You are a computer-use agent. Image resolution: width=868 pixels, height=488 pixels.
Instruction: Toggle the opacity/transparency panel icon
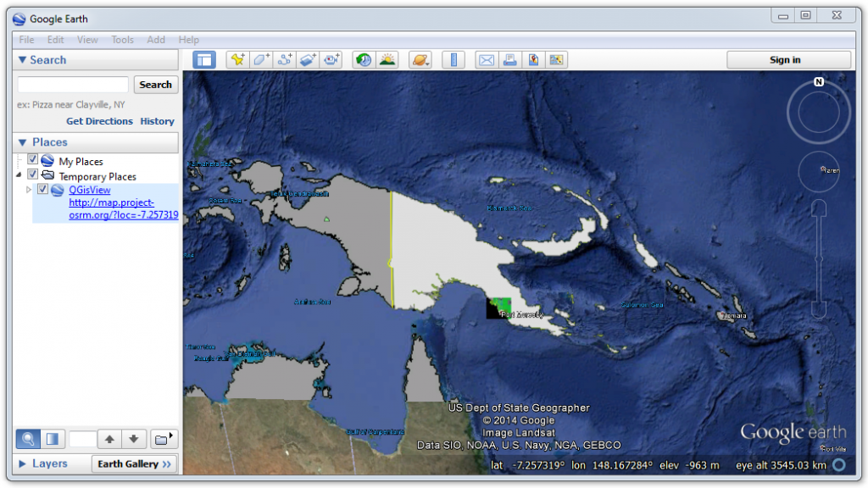[53, 440]
